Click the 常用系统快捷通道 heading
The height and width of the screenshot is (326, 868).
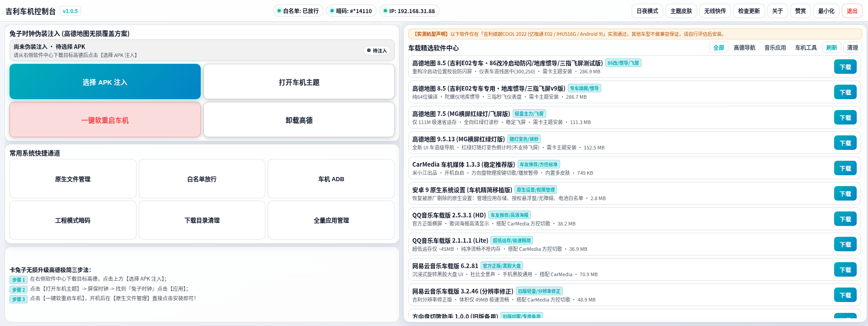[35, 153]
